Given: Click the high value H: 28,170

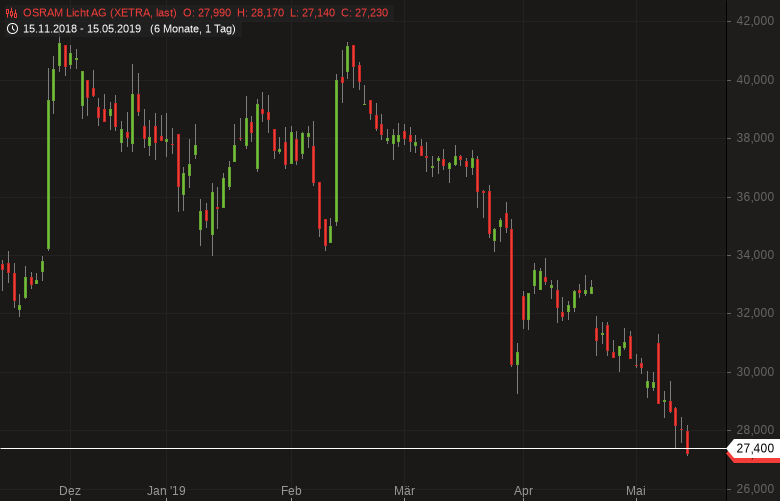Looking at the screenshot, I should point(261,13).
